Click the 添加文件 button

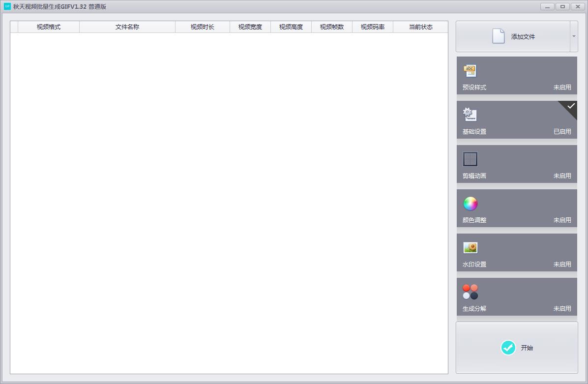(513, 36)
